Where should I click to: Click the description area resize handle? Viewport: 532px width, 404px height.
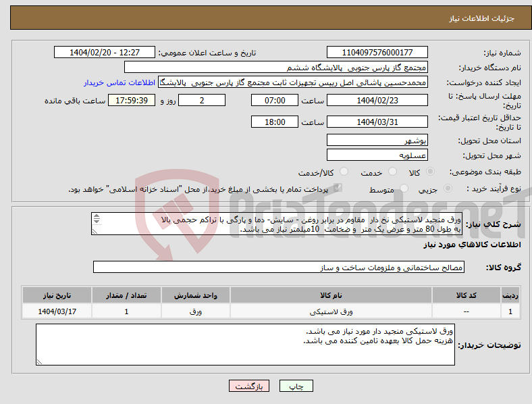95,232
